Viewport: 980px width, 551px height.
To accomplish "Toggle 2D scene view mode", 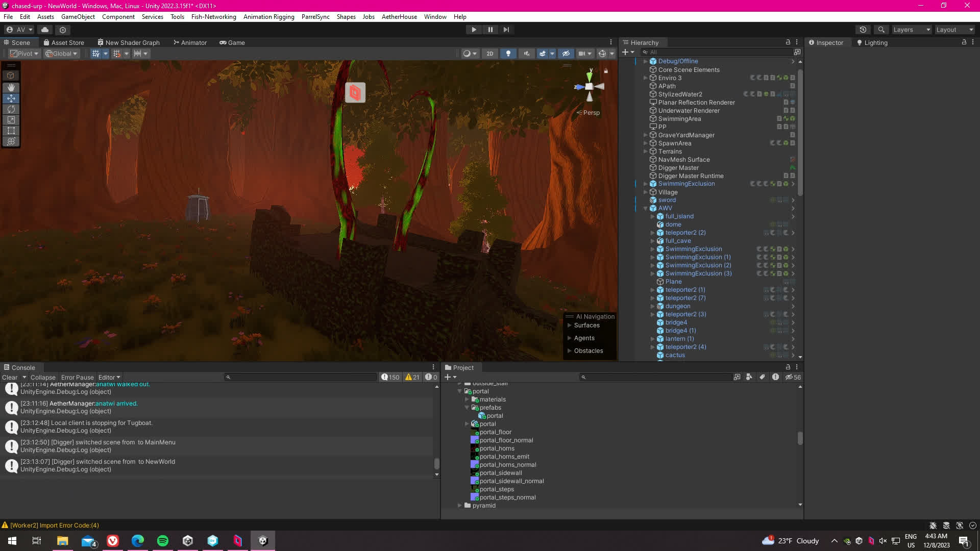I will [489, 54].
